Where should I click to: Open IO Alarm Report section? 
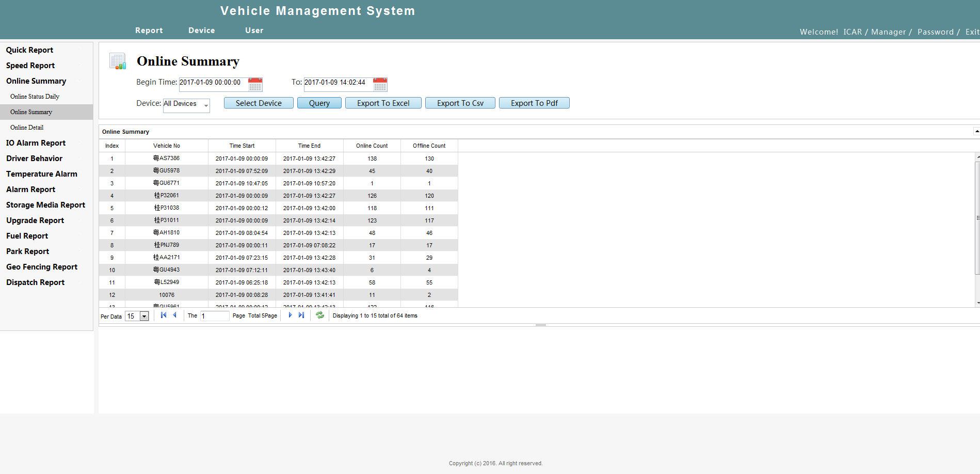click(x=36, y=143)
